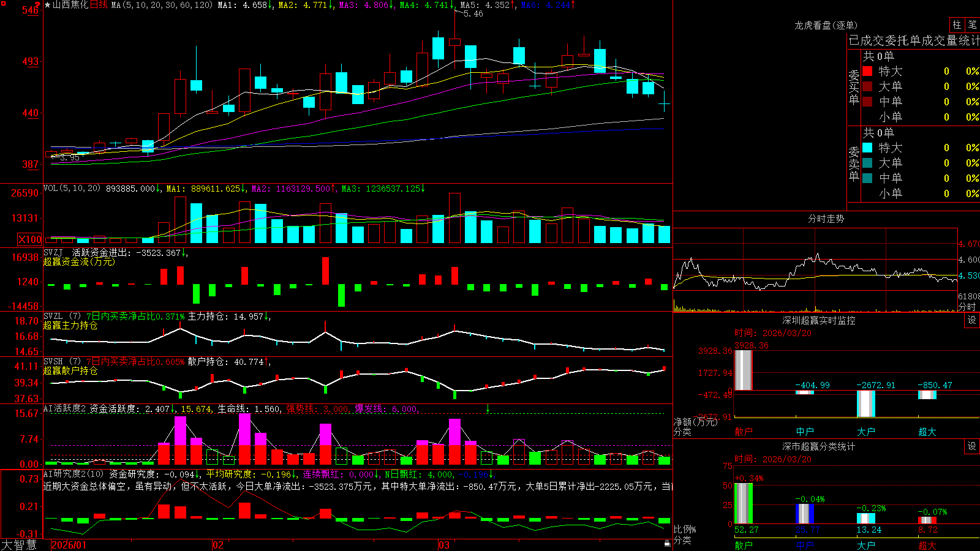The height and width of the screenshot is (551, 980).
Task: Click the 爆发线: 6.000 label
Action: click(387, 409)
